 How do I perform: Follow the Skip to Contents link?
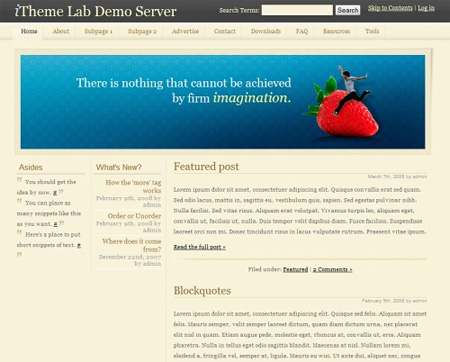pos(390,8)
